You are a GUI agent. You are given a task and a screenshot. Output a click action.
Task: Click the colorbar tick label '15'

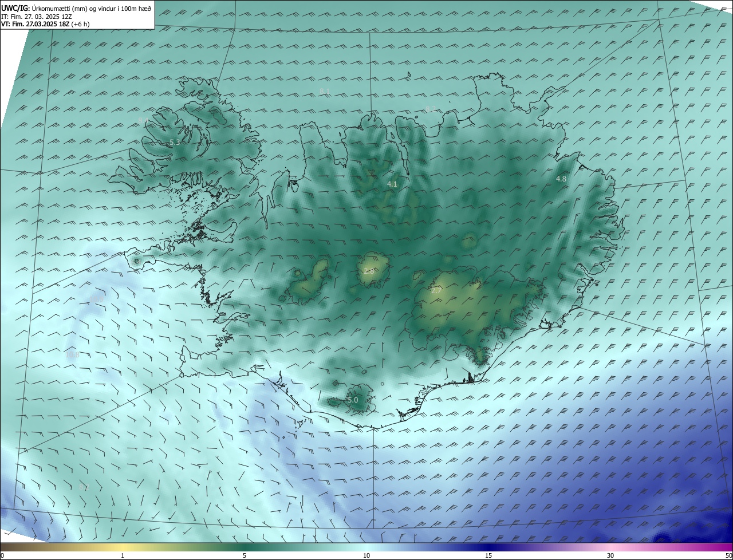(x=488, y=555)
